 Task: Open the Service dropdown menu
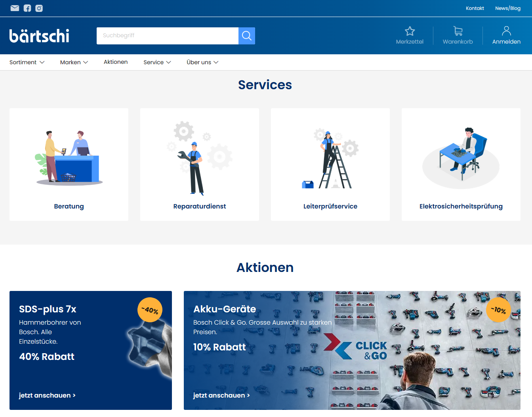point(157,62)
